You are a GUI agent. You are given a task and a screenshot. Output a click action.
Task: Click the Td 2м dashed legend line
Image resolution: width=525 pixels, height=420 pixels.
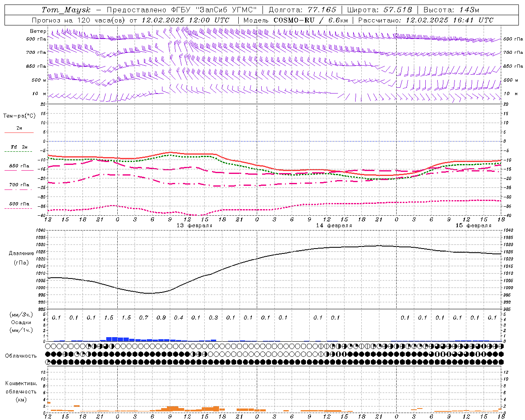(19, 152)
